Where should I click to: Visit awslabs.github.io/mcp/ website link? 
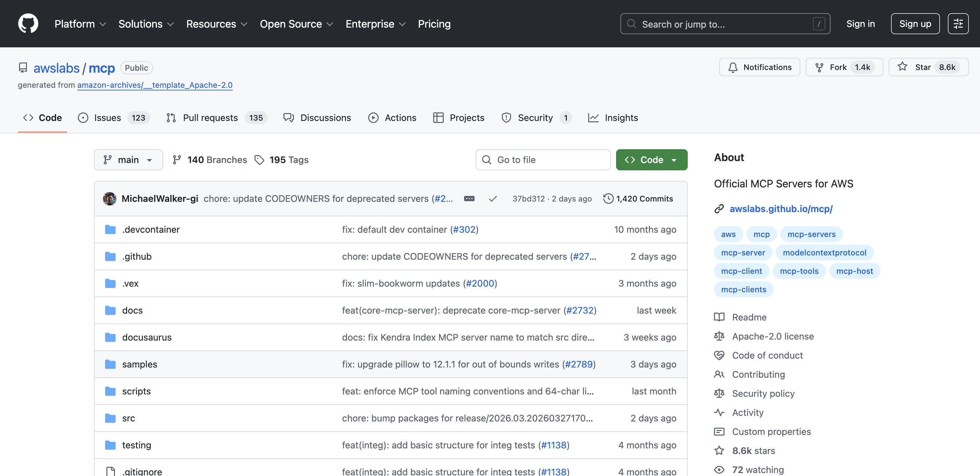pyautogui.click(x=781, y=209)
